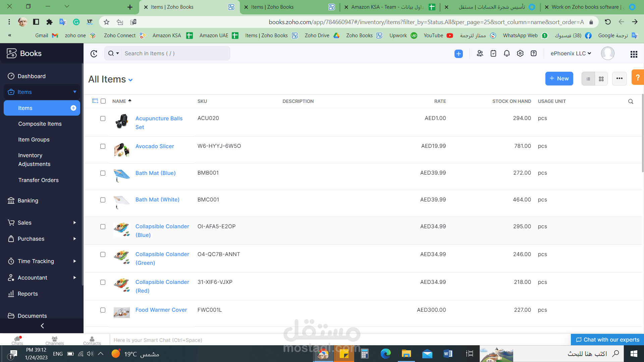The image size is (644, 362).
Task: Click the quick create plus icon in header
Action: pyautogui.click(x=459, y=54)
